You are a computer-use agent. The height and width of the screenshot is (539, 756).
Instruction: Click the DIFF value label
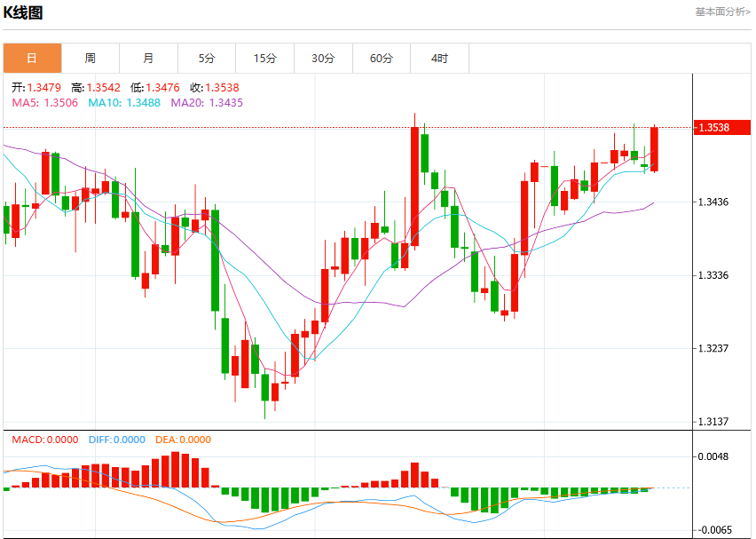coord(116,440)
